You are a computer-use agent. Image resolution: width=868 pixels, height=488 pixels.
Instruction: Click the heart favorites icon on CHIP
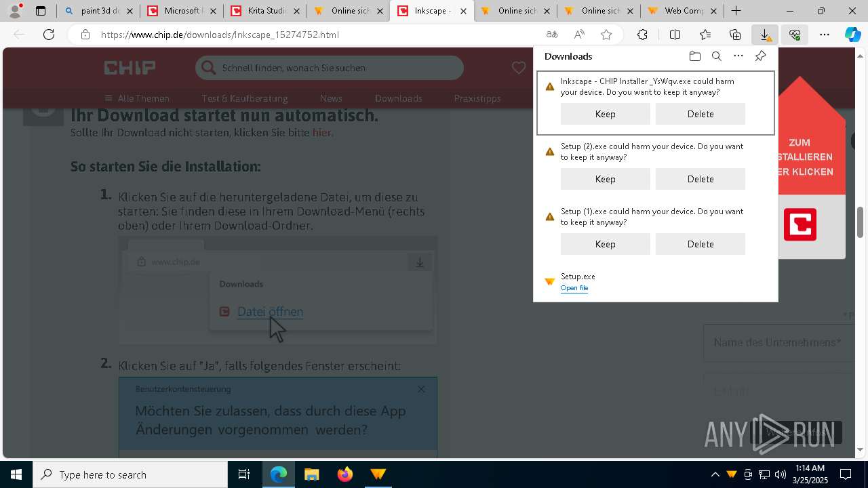click(x=519, y=68)
